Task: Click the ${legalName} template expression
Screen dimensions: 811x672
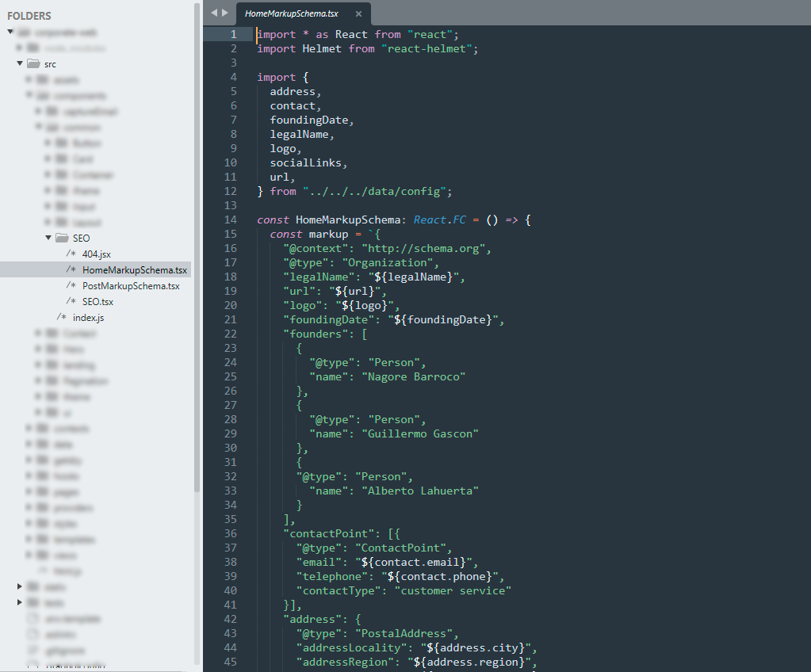Action: tap(413, 277)
